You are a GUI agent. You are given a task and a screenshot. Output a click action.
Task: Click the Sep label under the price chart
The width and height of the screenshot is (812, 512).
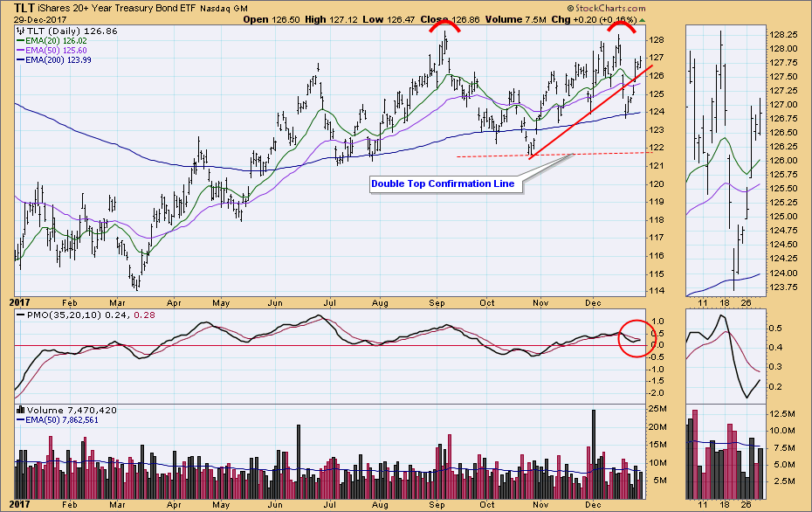[x=437, y=302]
